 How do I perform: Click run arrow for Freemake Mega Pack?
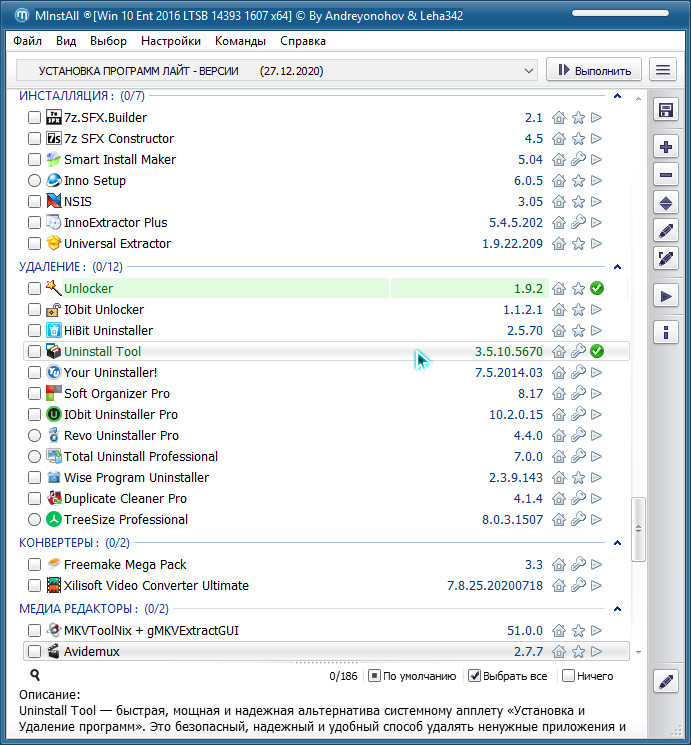click(596, 564)
